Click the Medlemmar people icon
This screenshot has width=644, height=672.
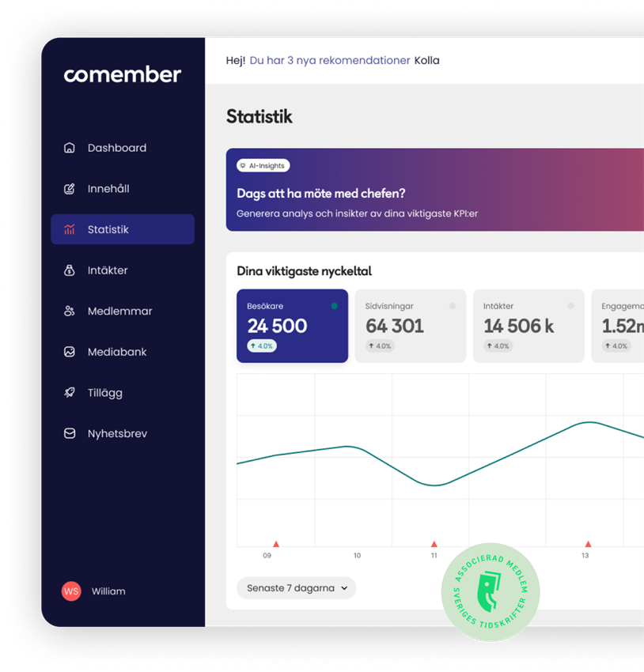coord(70,311)
